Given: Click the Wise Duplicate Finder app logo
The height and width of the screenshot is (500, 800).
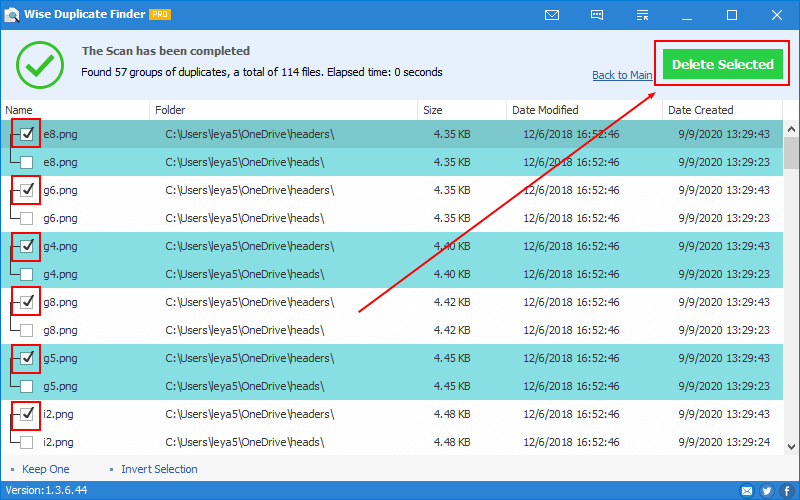Looking at the screenshot, I should pos(11,14).
